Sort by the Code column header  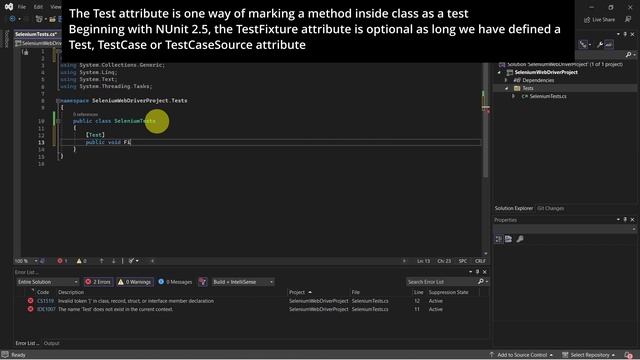tap(43, 292)
